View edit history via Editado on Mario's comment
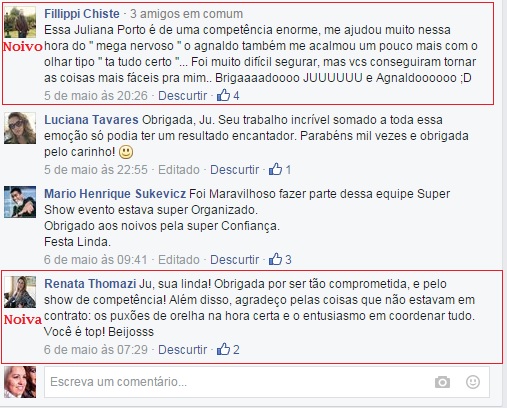 (x=179, y=259)
